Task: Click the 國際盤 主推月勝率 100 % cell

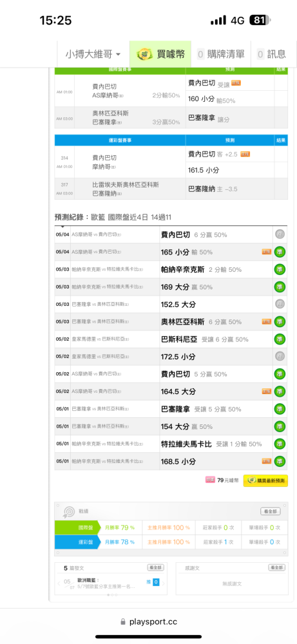Action: 169,527
